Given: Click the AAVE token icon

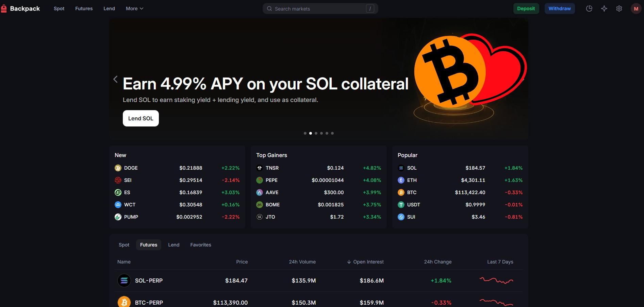Looking at the screenshot, I should pos(260,192).
